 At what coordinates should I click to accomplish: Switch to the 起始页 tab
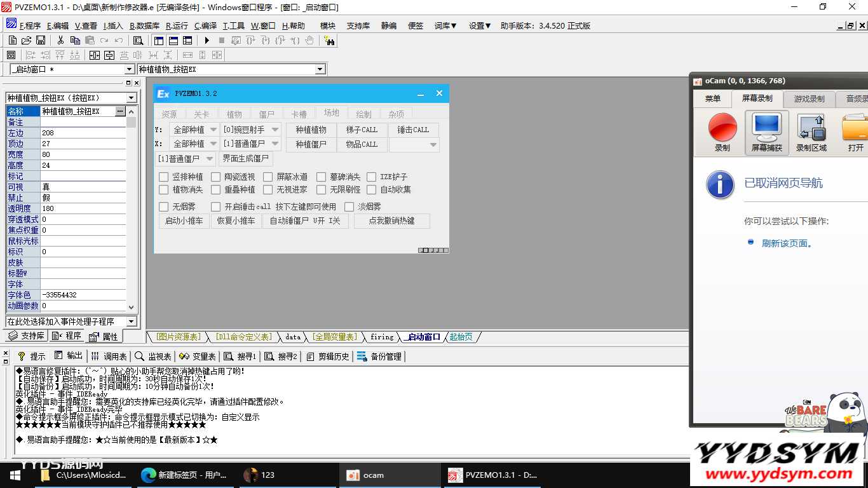click(461, 337)
